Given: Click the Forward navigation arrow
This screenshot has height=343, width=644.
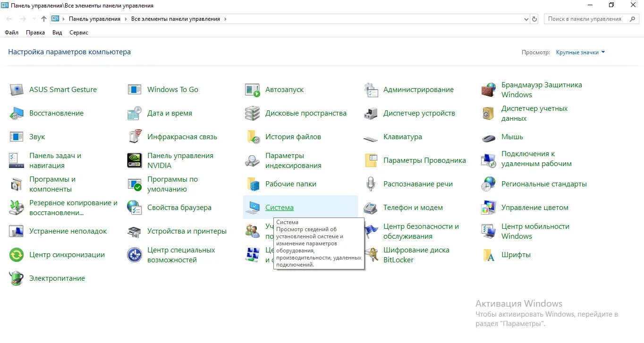Looking at the screenshot, I should click(23, 19).
